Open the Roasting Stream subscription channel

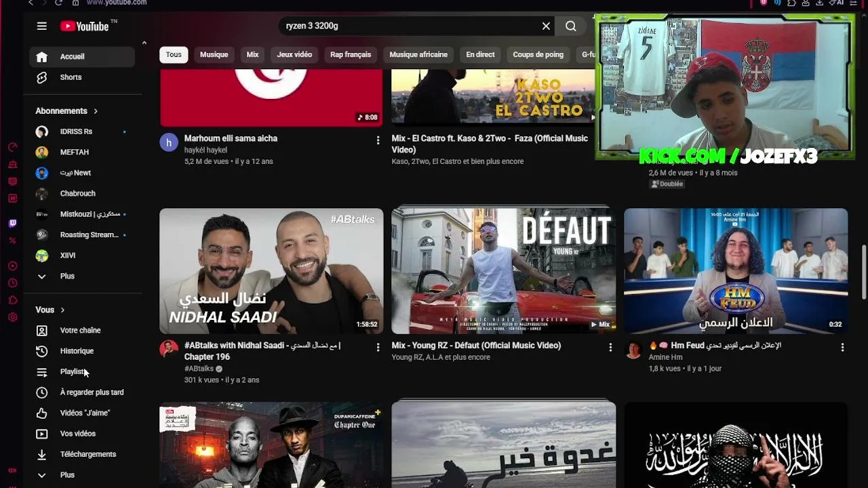pos(82,235)
